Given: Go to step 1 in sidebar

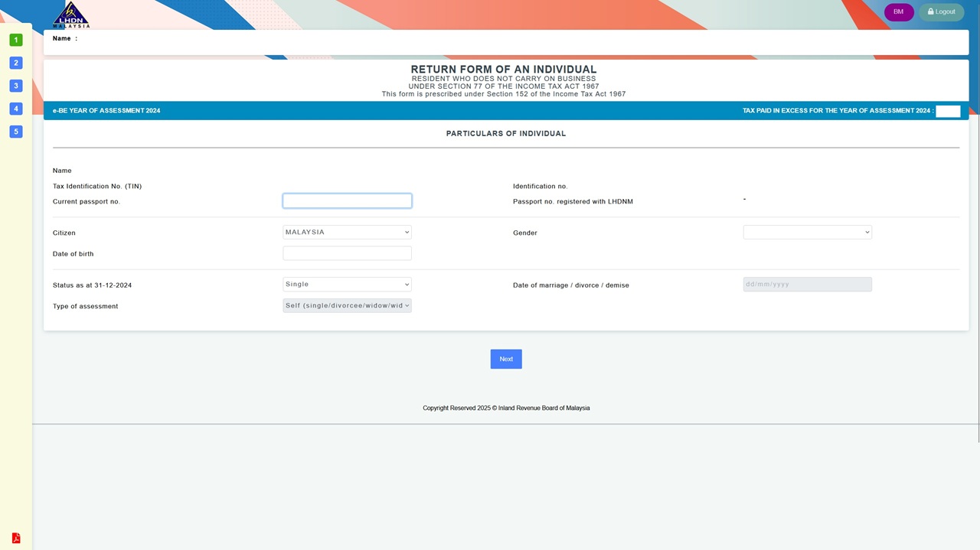Looking at the screenshot, I should 16,40.
